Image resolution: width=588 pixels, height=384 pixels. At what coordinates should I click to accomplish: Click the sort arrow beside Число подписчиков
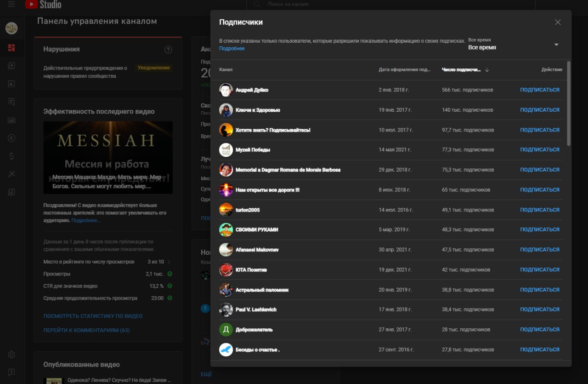(487, 70)
